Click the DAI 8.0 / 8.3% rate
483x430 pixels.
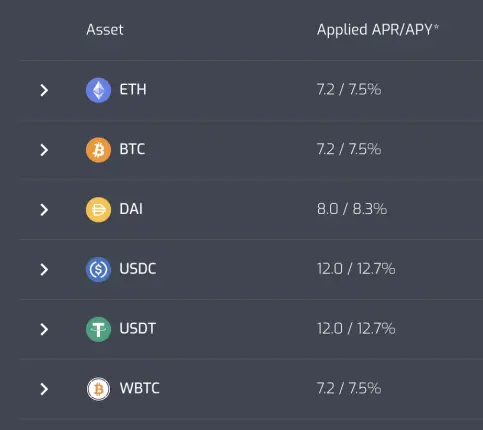[352, 209]
